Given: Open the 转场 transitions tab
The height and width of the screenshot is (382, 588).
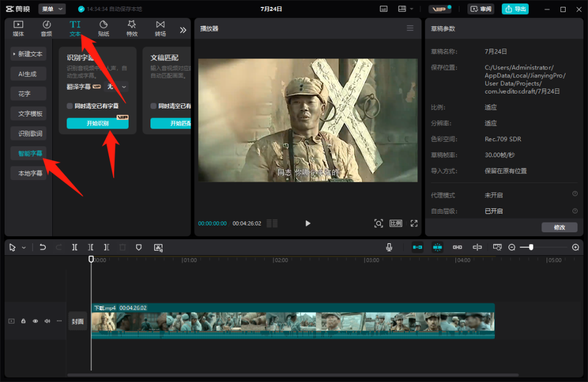Looking at the screenshot, I should click(x=161, y=29).
